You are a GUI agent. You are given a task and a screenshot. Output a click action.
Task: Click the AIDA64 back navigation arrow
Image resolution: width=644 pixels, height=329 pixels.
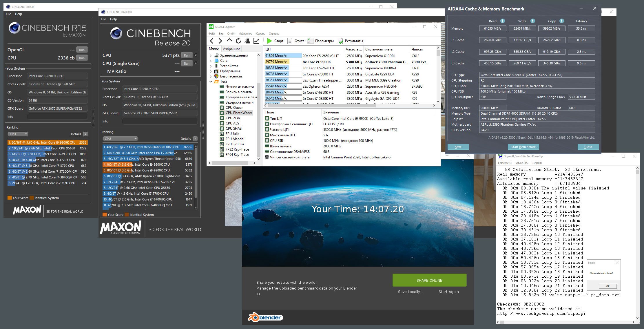212,41
